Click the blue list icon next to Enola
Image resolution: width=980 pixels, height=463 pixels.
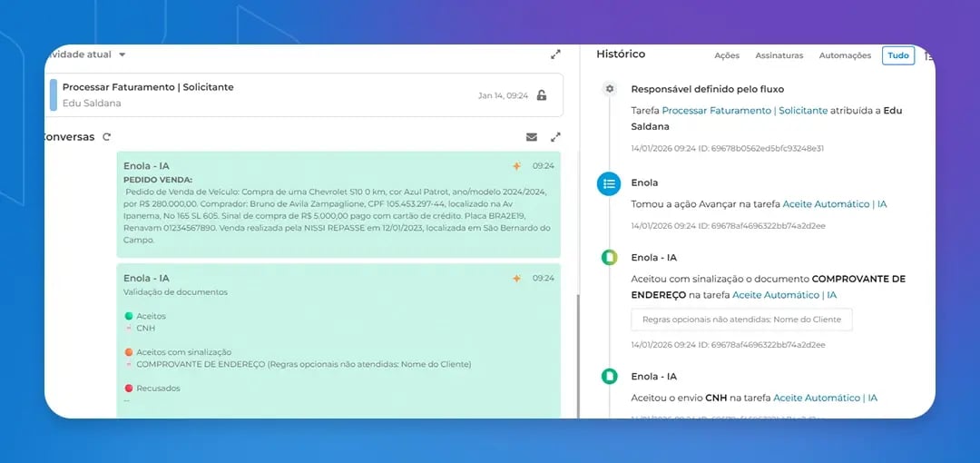609,183
